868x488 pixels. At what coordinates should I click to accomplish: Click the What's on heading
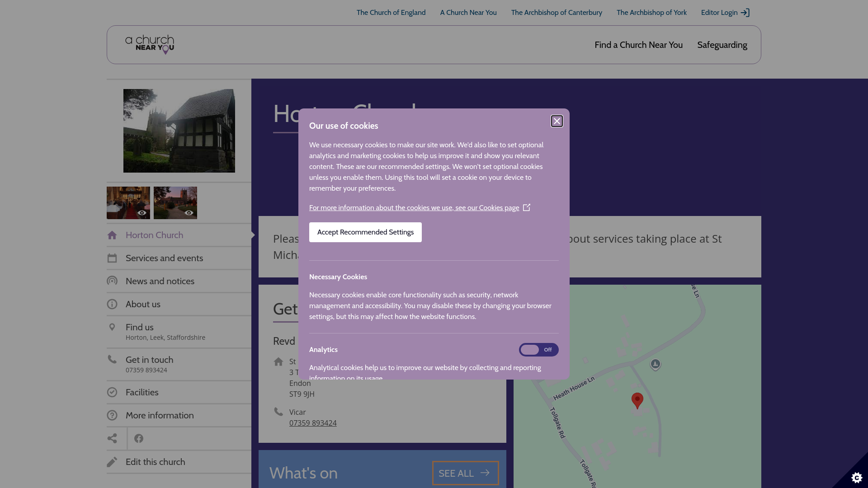pyautogui.click(x=303, y=473)
